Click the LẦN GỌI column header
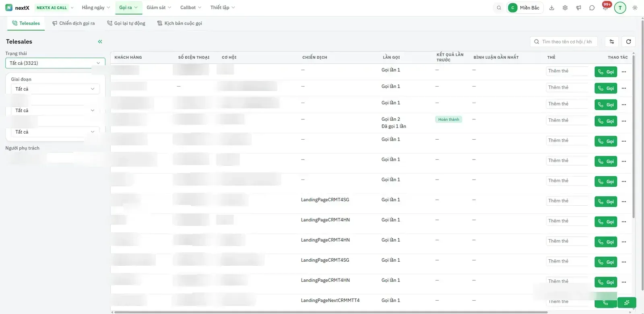This screenshot has height=314, width=644. [391, 57]
